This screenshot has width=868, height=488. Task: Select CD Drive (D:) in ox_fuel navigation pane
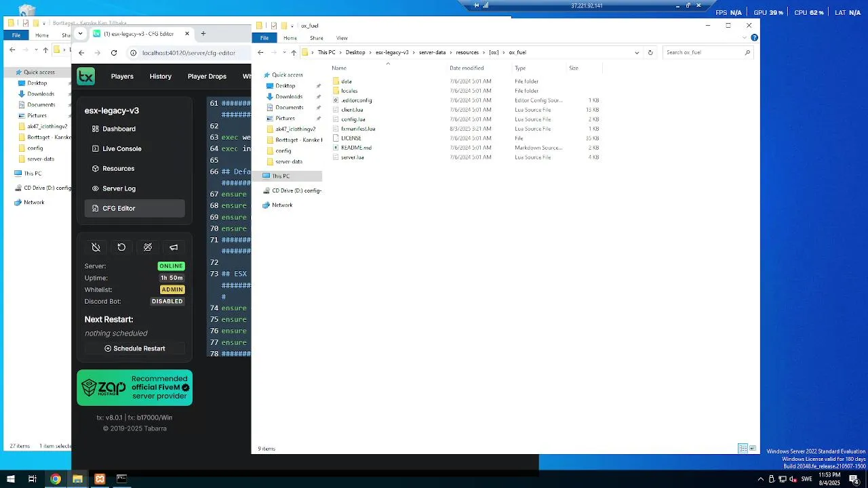click(292, 190)
